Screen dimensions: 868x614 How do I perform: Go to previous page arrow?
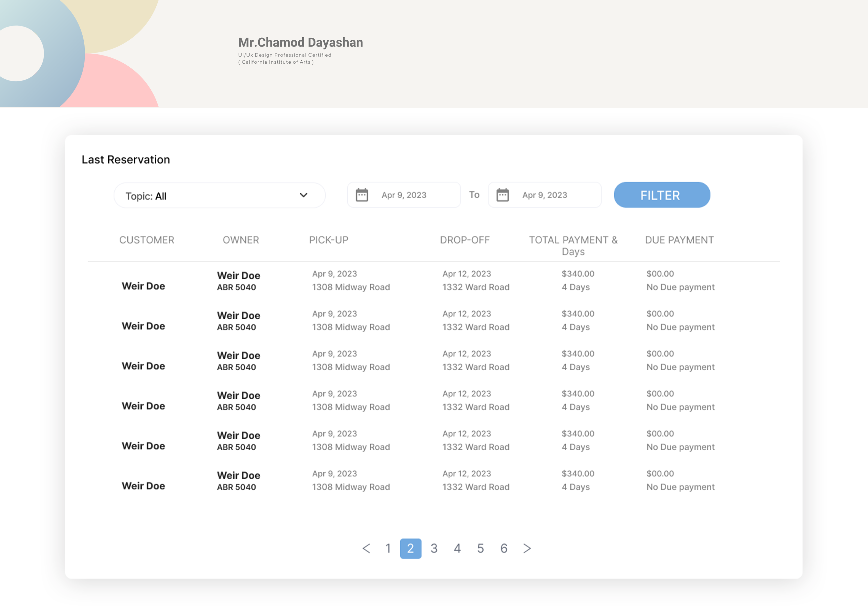coord(366,548)
